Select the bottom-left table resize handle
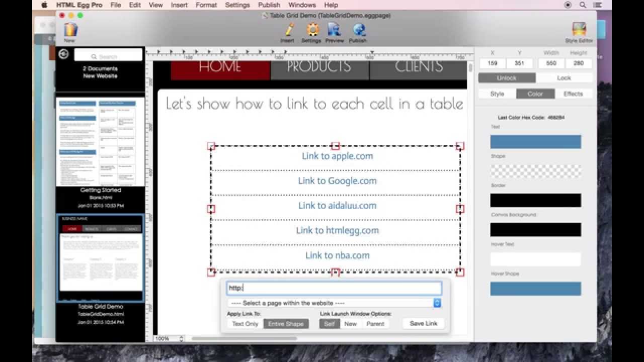 pyautogui.click(x=211, y=272)
